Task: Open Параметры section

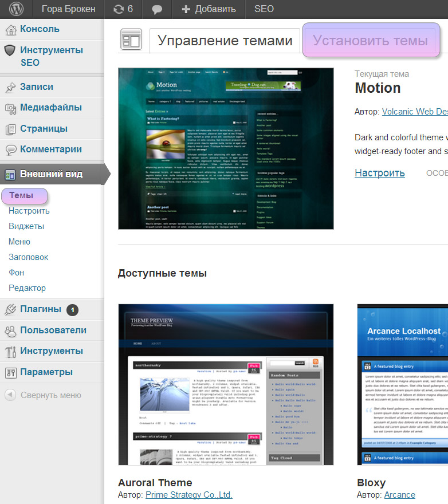Action: 46,372
